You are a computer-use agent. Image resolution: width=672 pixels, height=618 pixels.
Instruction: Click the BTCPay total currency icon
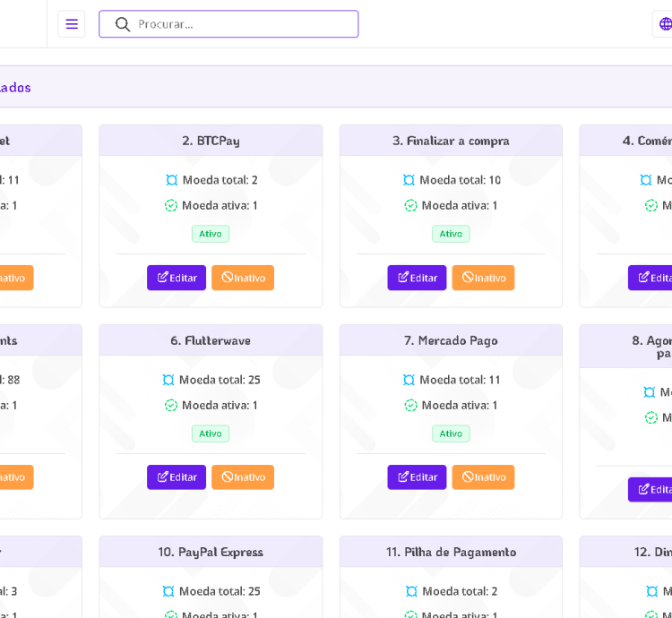pos(171,180)
